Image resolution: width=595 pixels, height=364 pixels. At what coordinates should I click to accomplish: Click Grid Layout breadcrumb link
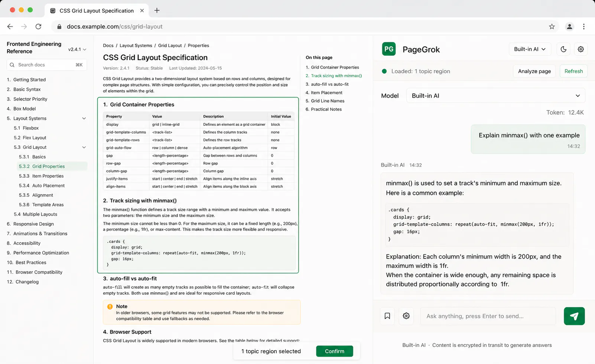tap(170, 45)
